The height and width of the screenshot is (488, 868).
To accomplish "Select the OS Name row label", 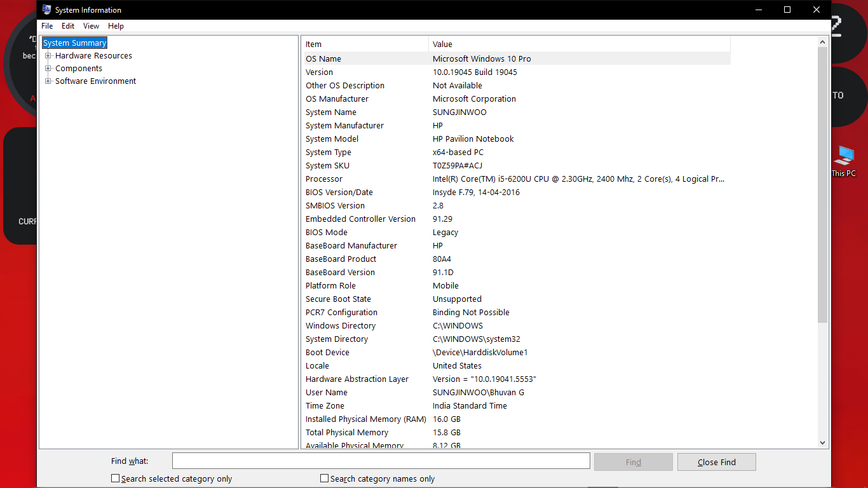I will coord(323,58).
